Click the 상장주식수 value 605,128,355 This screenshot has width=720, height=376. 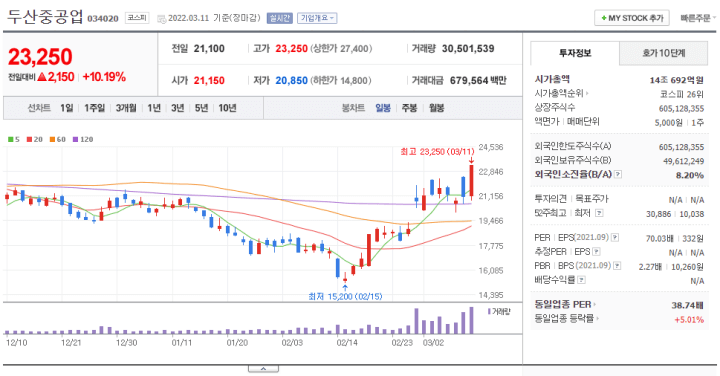[681, 109]
